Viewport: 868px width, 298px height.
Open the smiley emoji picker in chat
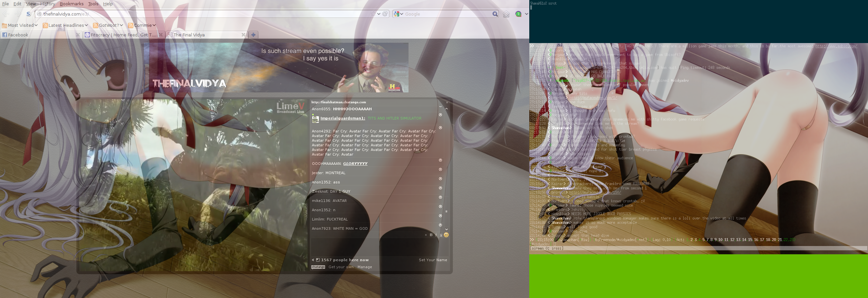[446, 235]
